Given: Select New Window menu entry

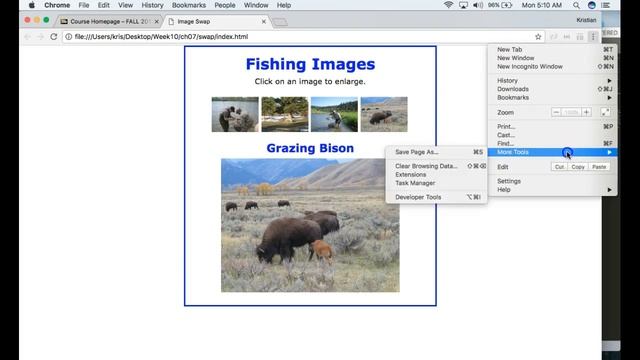Looking at the screenshot, I should click(x=553, y=58).
